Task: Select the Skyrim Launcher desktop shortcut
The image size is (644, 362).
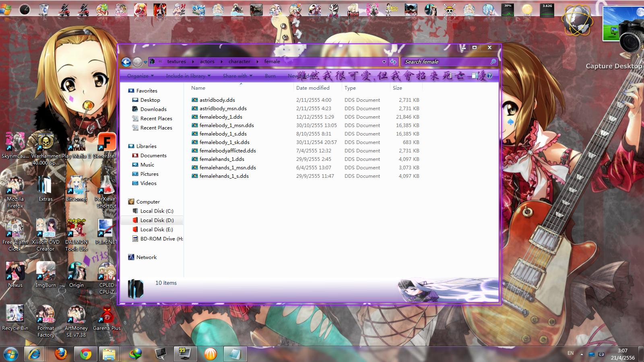Action: click(x=15, y=146)
